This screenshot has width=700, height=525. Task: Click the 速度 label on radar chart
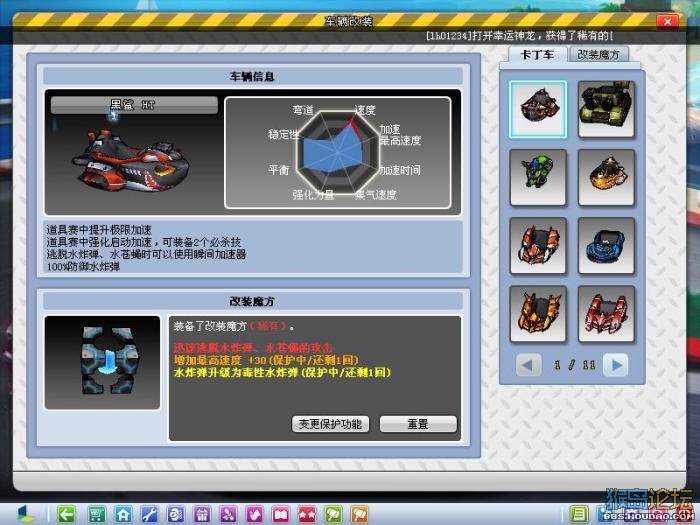pos(365,110)
